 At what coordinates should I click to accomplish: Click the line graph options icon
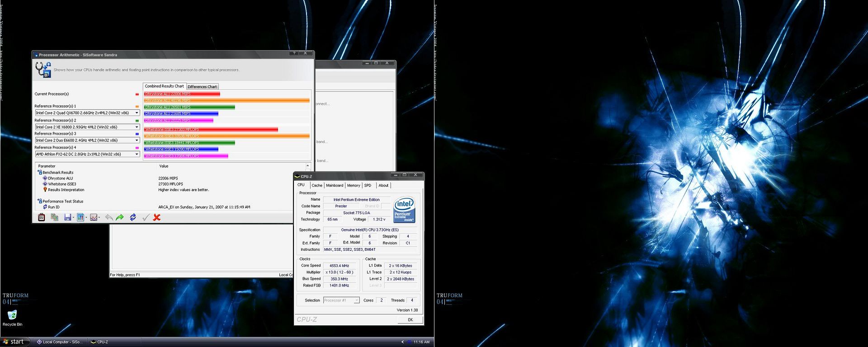pyautogui.click(x=94, y=217)
